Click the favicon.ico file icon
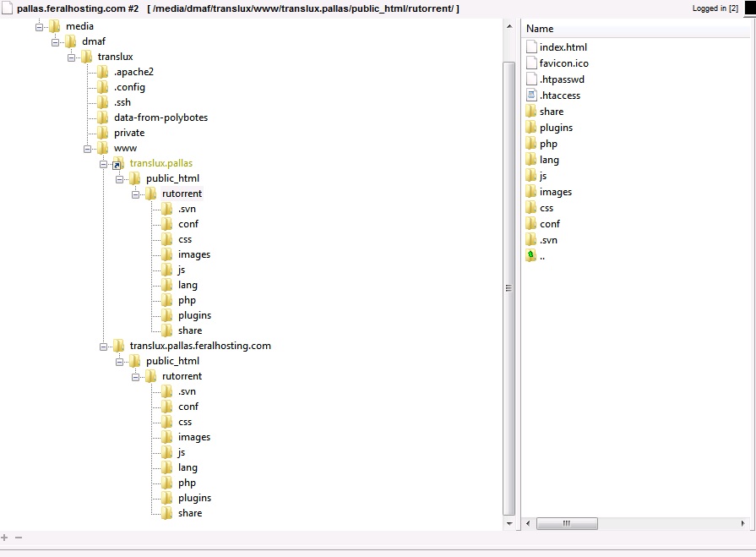The width and height of the screenshot is (756, 557). click(531, 63)
